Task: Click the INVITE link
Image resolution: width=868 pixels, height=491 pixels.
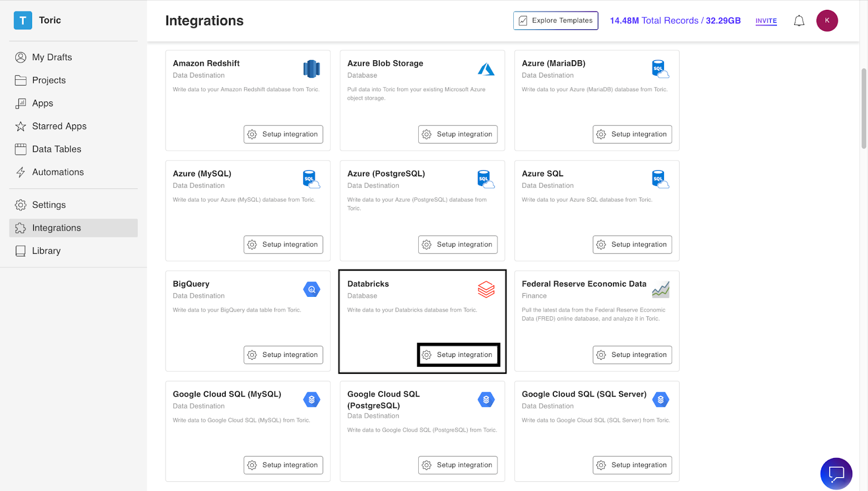Action: [766, 21]
